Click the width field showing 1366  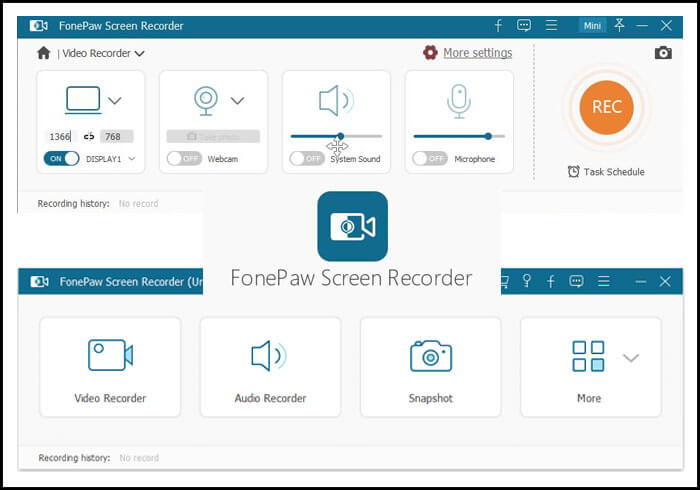[x=60, y=137]
